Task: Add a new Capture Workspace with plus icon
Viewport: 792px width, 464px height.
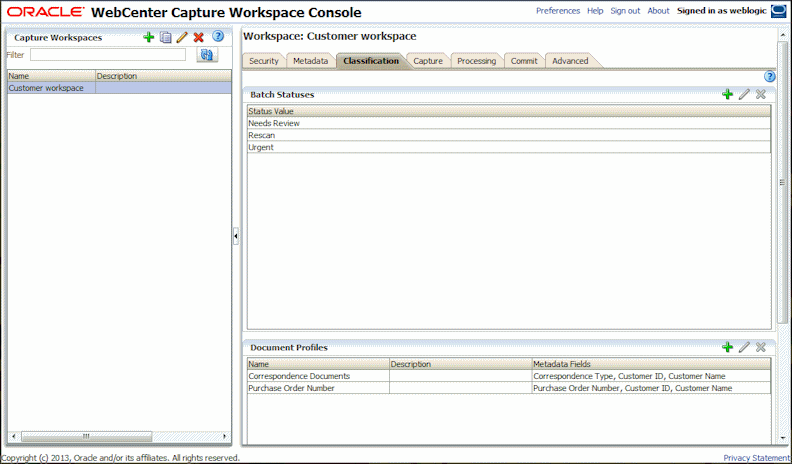Action: point(148,37)
